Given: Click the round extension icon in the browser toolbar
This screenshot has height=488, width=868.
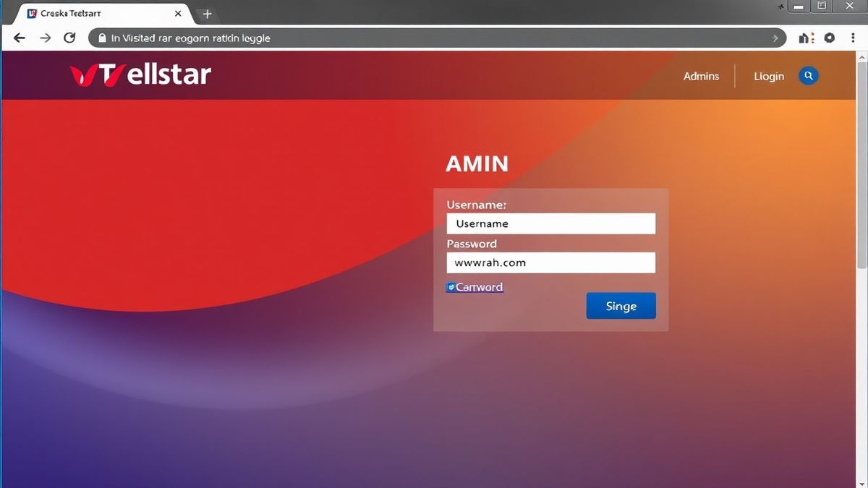Looking at the screenshot, I should (x=829, y=38).
